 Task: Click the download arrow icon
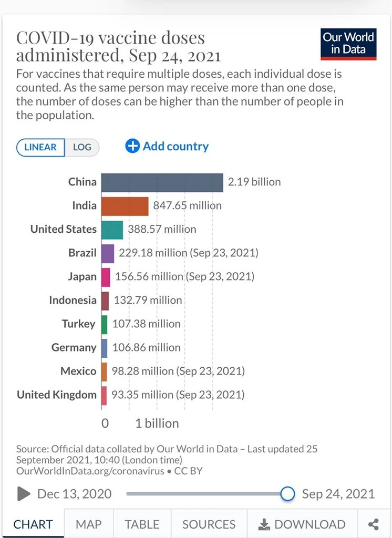point(264,524)
